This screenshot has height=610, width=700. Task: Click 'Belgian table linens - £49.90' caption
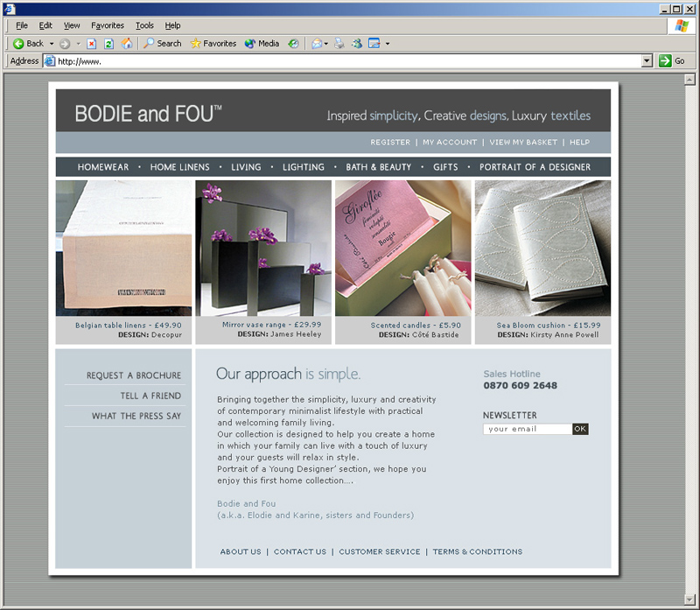click(x=129, y=325)
